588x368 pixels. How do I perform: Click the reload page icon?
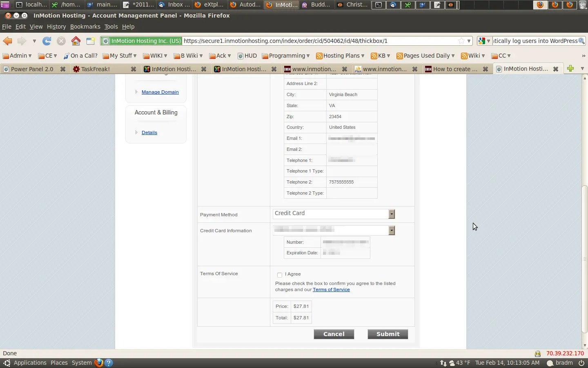coord(47,41)
